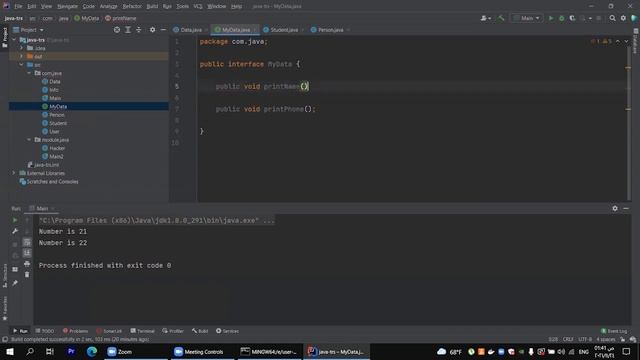Select Student class in project tree
The height and width of the screenshot is (360, 640).
click(x=58, y=123)
